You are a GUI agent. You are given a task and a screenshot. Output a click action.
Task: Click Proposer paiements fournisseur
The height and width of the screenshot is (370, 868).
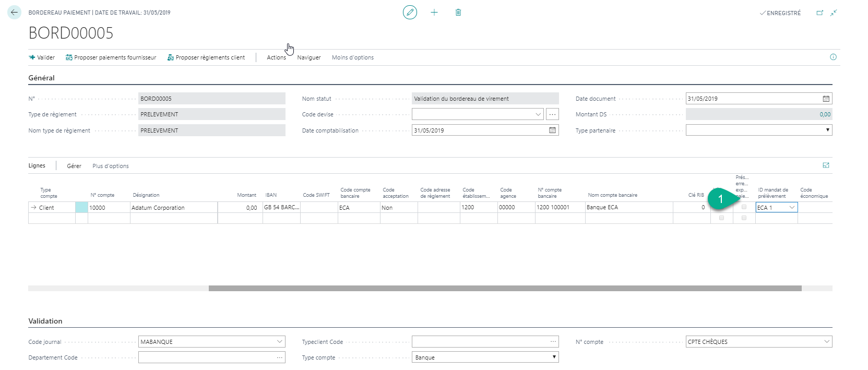111,57
